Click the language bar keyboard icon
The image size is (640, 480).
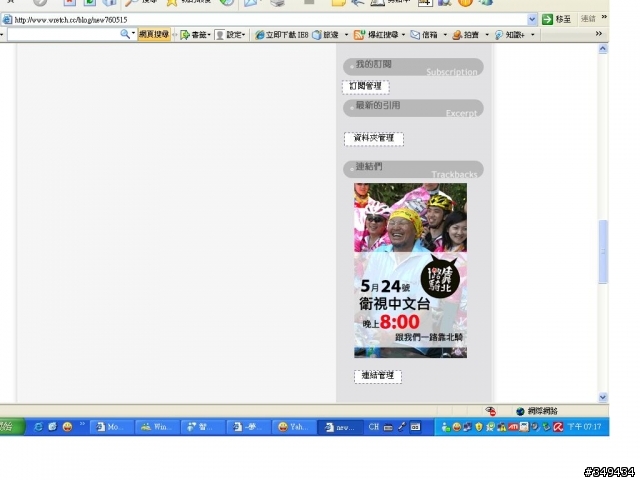point(388,427)
